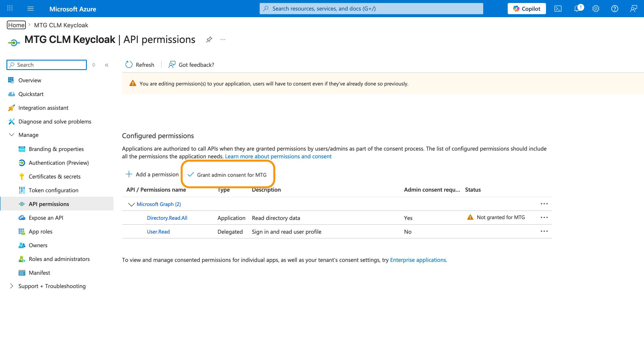Sort by API / Permissions name header

coord(156,189)
